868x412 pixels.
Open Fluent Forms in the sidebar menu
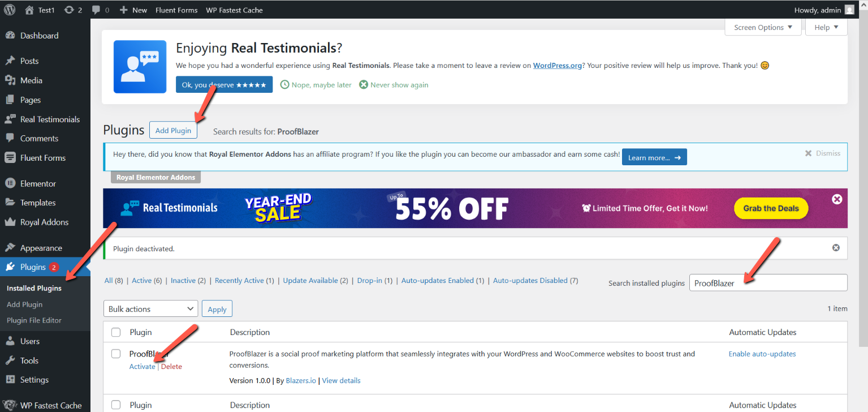(x=42, y=158)
